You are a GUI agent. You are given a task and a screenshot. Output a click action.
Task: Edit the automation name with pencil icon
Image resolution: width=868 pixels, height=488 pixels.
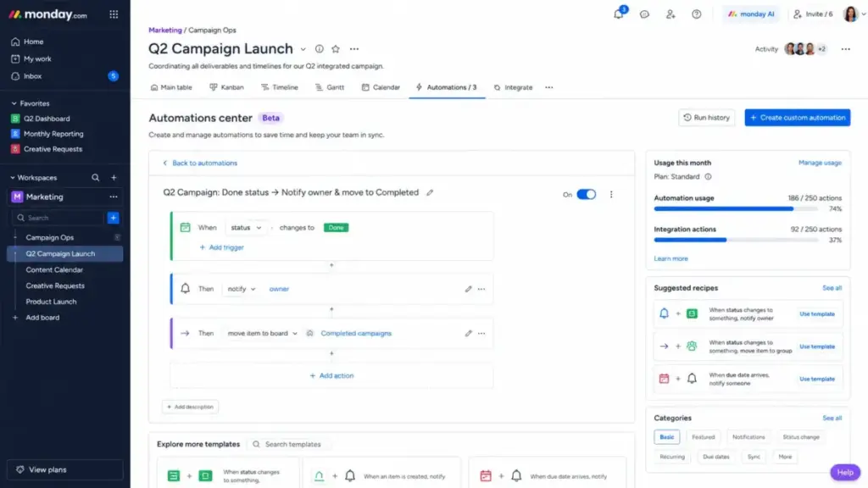(x=430, y=192)
